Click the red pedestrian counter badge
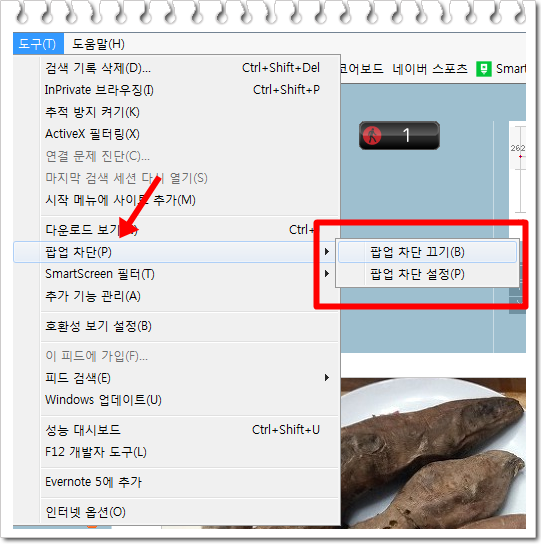Viewport: 541px width, 544px height. (x=399, y=135)
